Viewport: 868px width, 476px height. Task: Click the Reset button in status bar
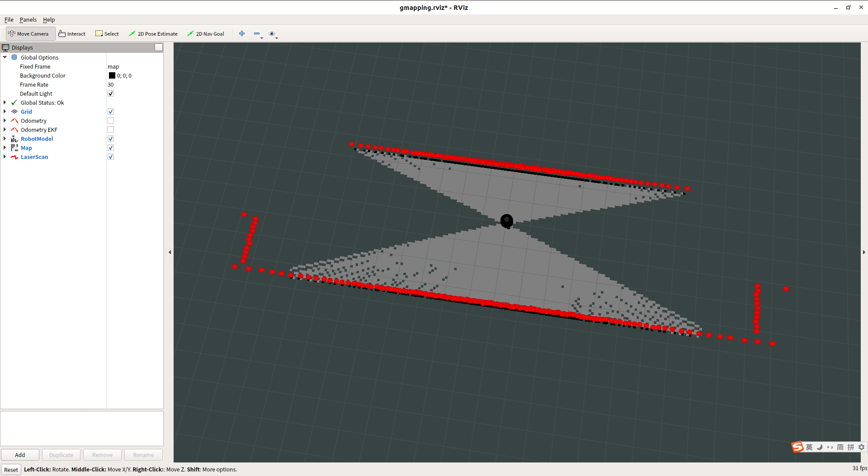pyautogui.click(x=11, y=470)
